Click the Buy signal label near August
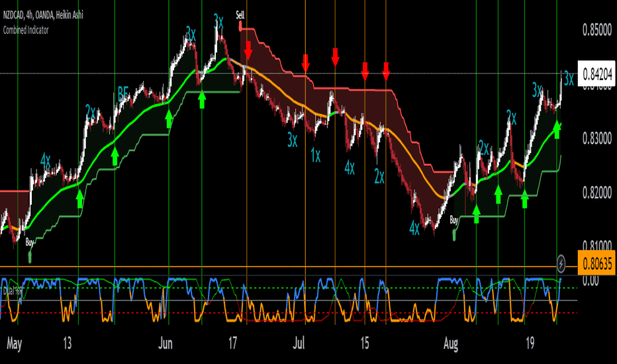Image resolution: width=617 pixels, height=364 pixels. [x=454, y=220]
